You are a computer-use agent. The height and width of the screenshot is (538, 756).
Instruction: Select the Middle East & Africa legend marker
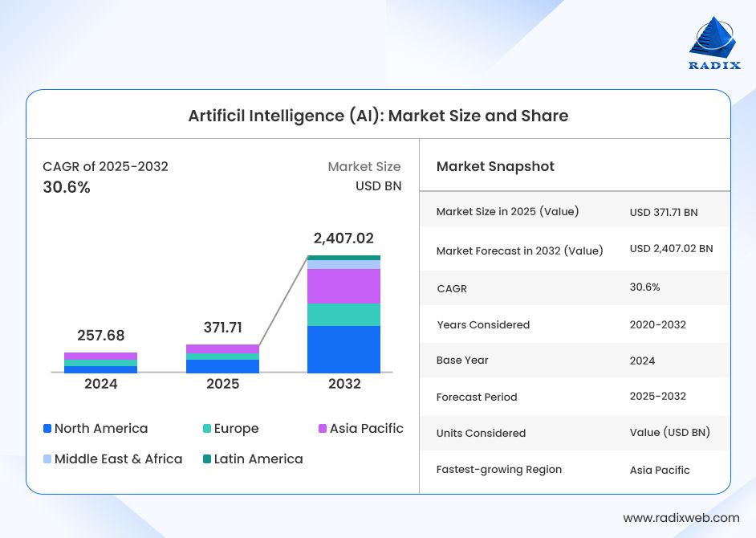pyautogui.click(x=46, y=459)
